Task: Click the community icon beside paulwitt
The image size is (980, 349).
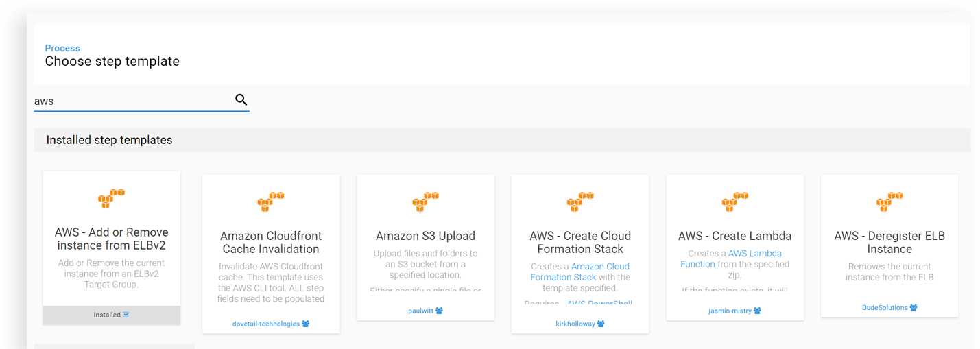Action: [x=439, y=311]
